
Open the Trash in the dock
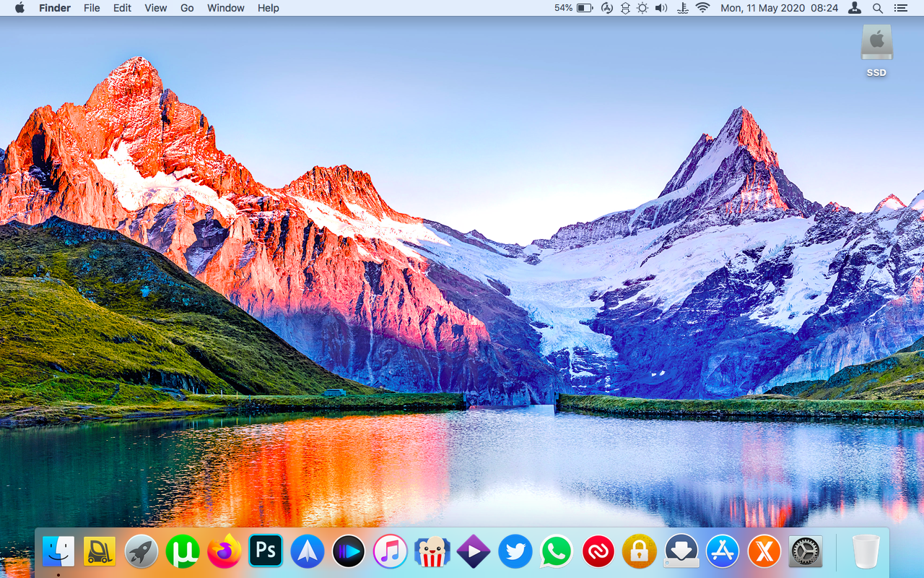coord(866,552)
